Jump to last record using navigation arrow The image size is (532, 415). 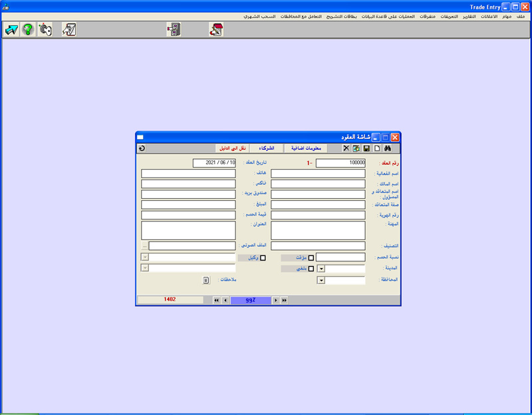285,301
